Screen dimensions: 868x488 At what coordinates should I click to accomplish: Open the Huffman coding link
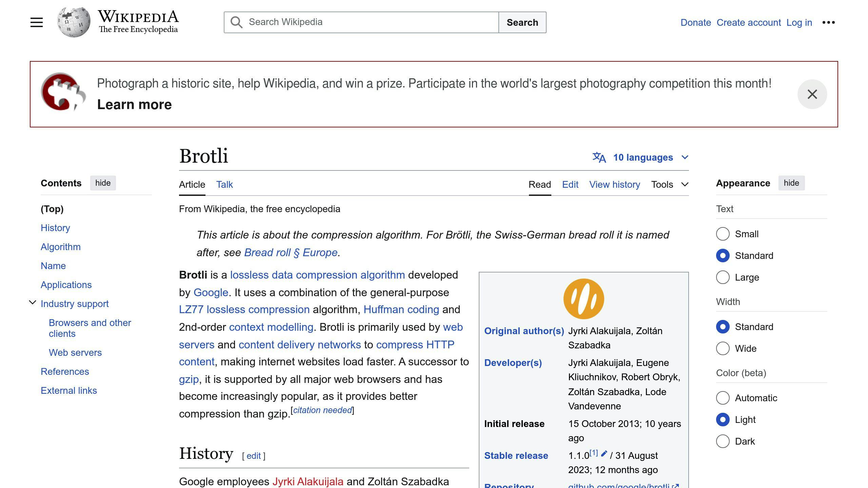click(x=401, y=309)
